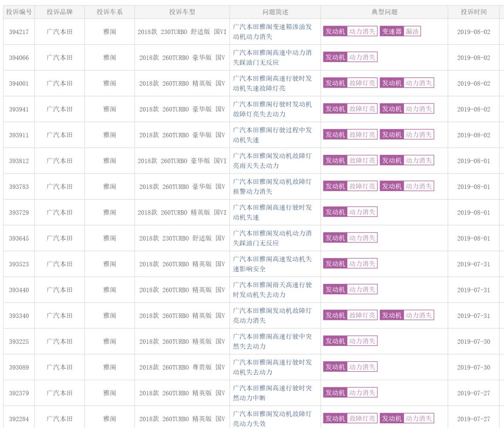504x428 pixels.
Task: Open the 广汽本田雅阁发动机动力消失踩油门无反应 complaint
Action: (x=272, y=238)
